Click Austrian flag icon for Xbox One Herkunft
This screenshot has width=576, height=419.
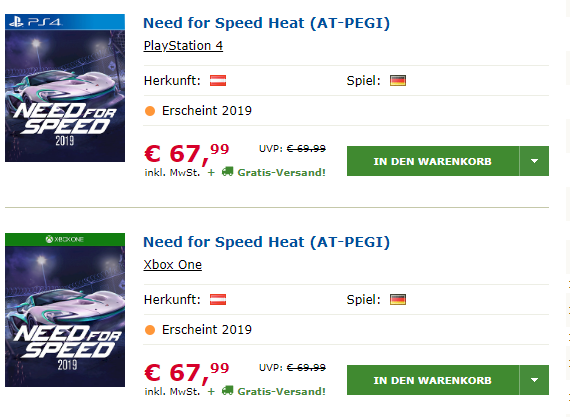point(218,299)
